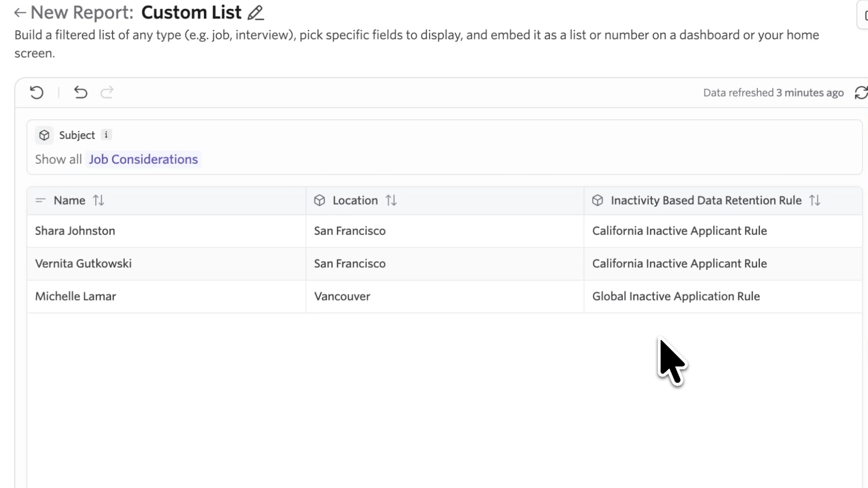Image resolution: width=868 pixels, height=488 pixels.
Task: Sort by the Location column arrows
Action: [391, 200]
